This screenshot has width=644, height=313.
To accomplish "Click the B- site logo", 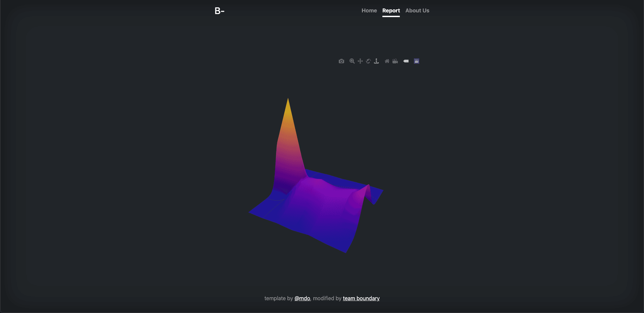I will 219,11.
